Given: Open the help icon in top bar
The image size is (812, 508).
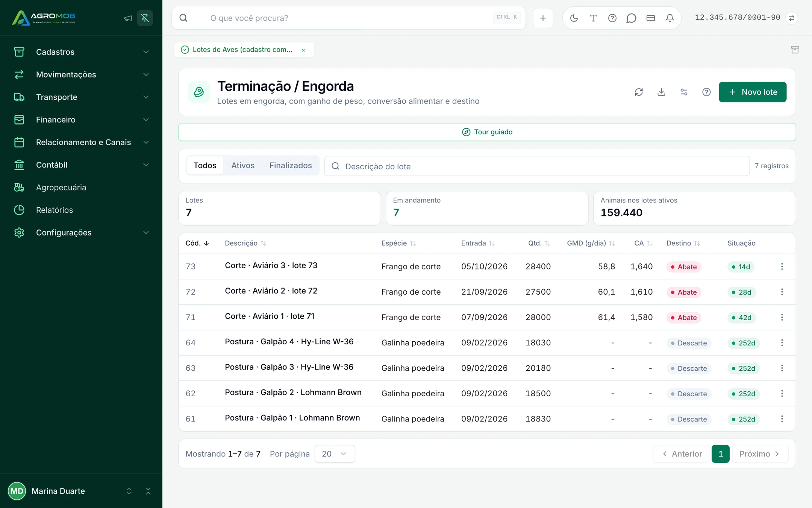Looking at the screenshot, I should click(612, 18).
